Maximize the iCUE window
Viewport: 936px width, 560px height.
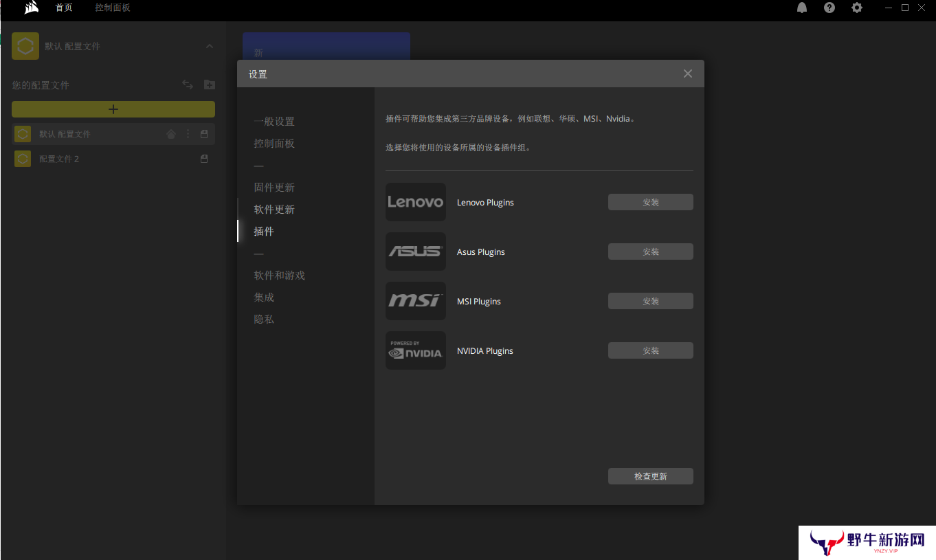905,8
